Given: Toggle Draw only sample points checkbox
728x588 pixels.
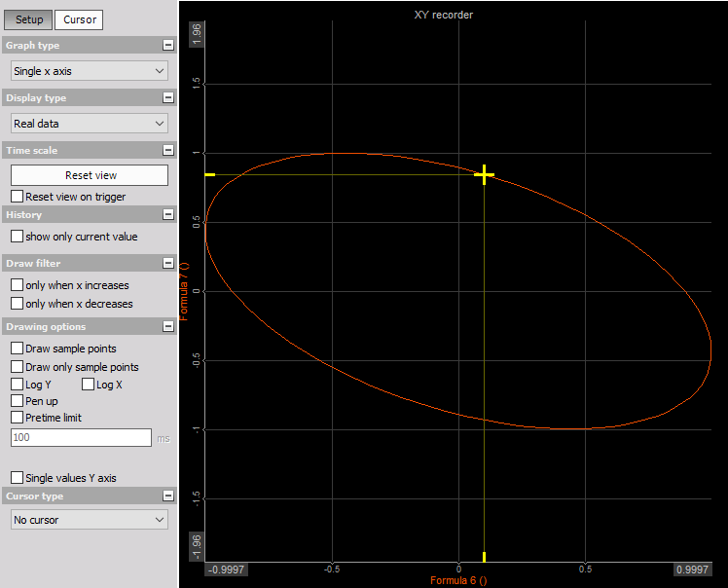Looking at the screenshot, I should [18, 366].
